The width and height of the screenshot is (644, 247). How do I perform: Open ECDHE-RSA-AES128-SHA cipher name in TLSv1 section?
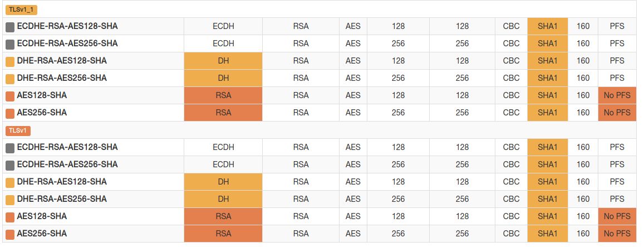click(67, 147)
